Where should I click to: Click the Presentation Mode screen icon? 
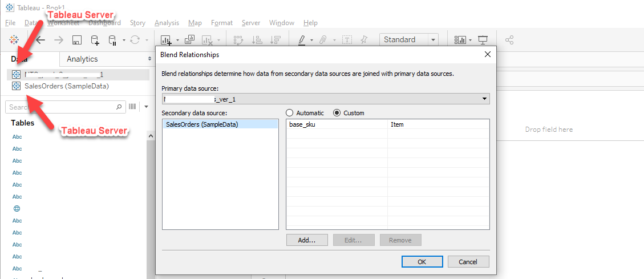click(483, 40)
